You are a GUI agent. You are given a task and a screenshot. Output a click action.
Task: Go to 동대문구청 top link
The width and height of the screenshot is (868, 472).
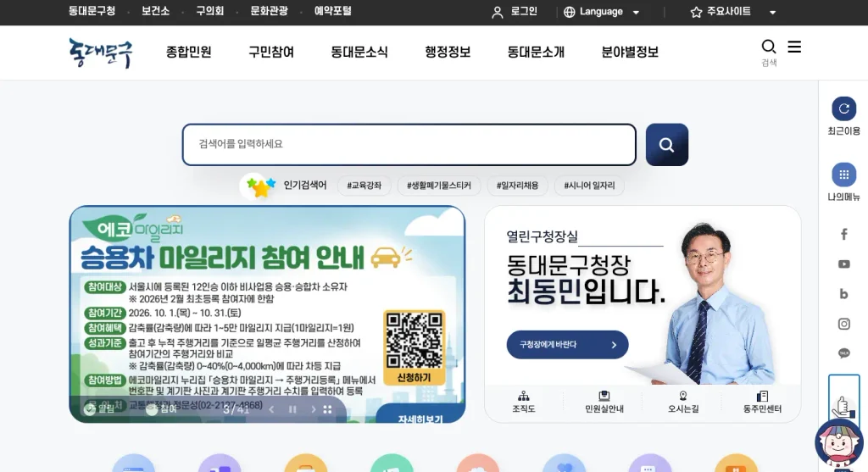tap(92, 11)
